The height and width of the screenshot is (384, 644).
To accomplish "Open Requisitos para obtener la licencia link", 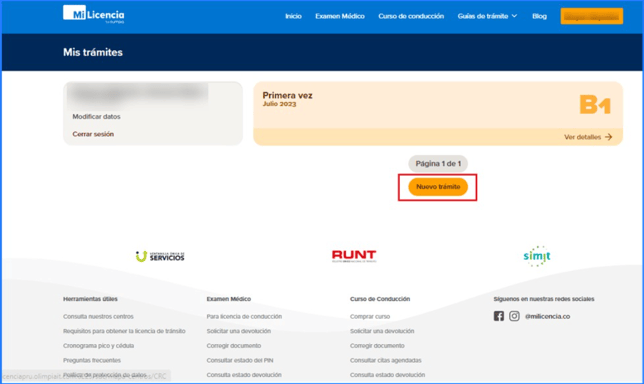I will 124,331.
